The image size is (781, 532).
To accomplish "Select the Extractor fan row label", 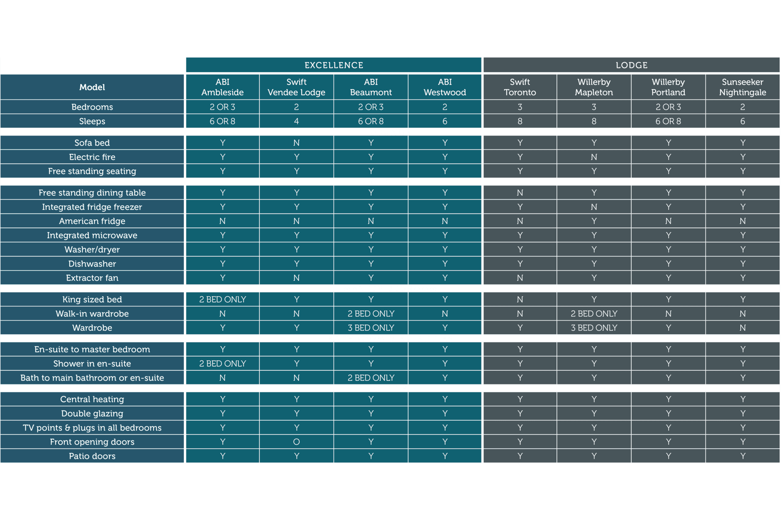I will click(92, 278).
